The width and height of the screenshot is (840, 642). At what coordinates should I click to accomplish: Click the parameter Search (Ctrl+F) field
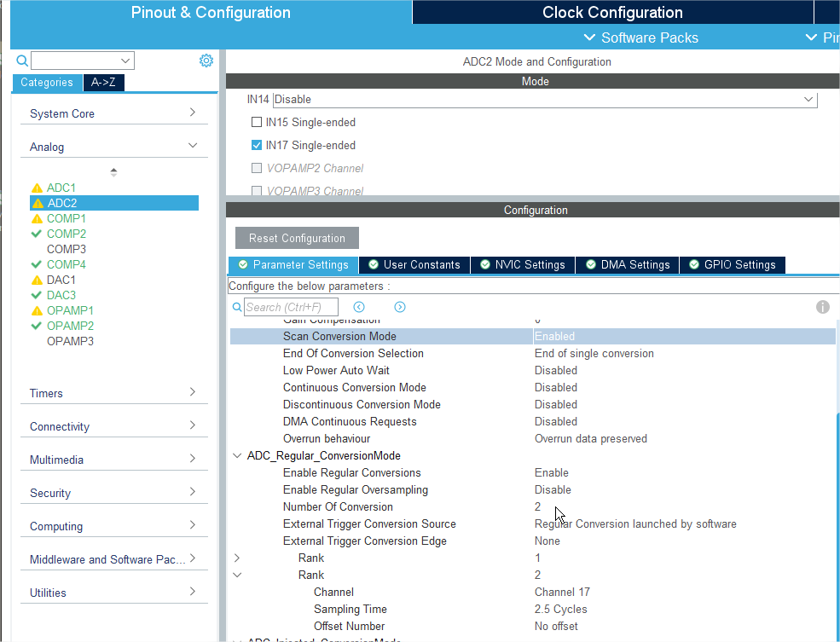(x=291, y=307)
